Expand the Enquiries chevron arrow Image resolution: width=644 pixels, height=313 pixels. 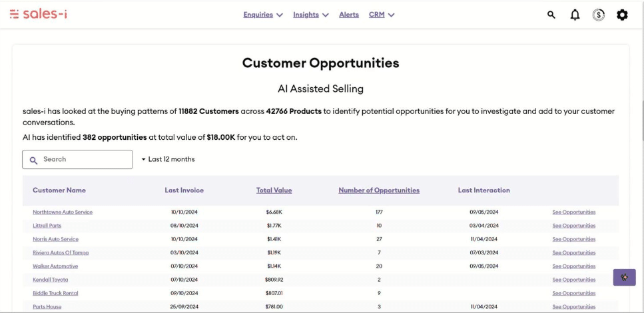[280, 15]
